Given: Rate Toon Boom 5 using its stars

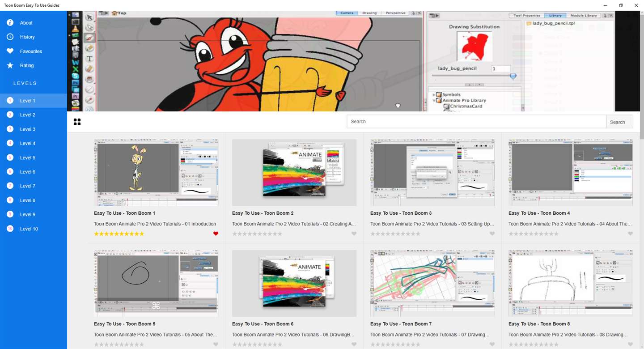Looking at the screenshot, I should coord(119,345).
